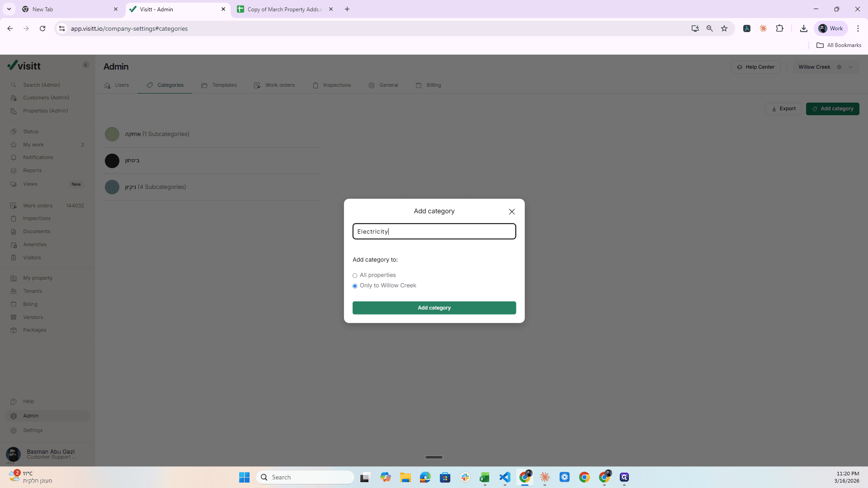Expand the Willow Creek property dropdown
868x488 pixels.
coord(851,67)
